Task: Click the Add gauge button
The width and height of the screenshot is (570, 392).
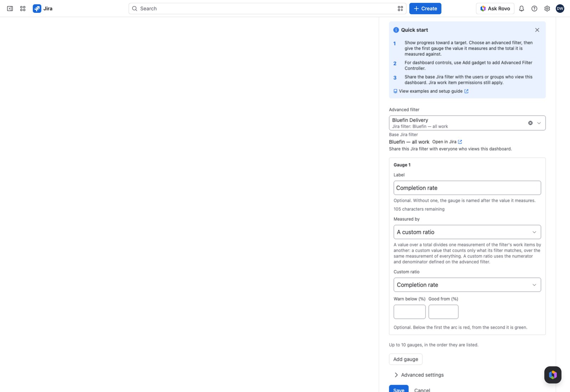Action: 406,359
